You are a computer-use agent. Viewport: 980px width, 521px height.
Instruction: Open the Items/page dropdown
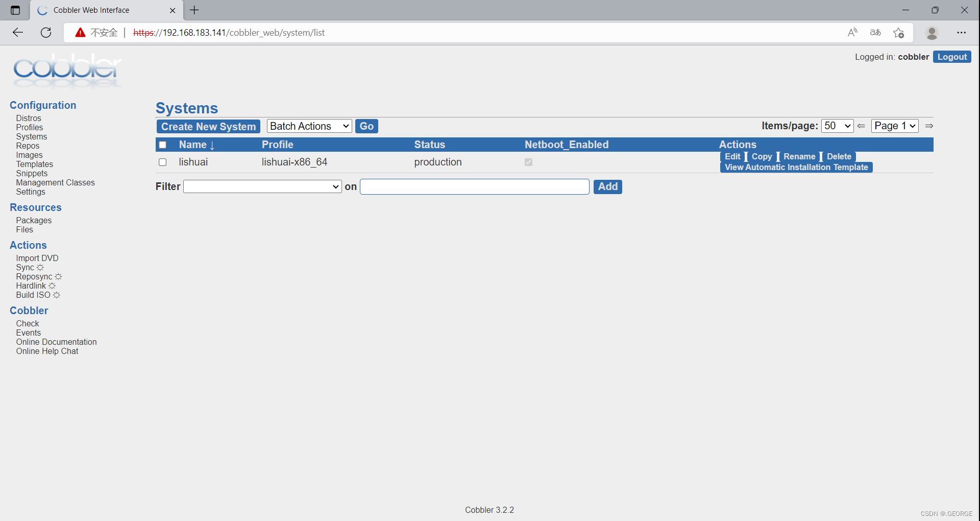pyautogui.click(x=837, y=126)
